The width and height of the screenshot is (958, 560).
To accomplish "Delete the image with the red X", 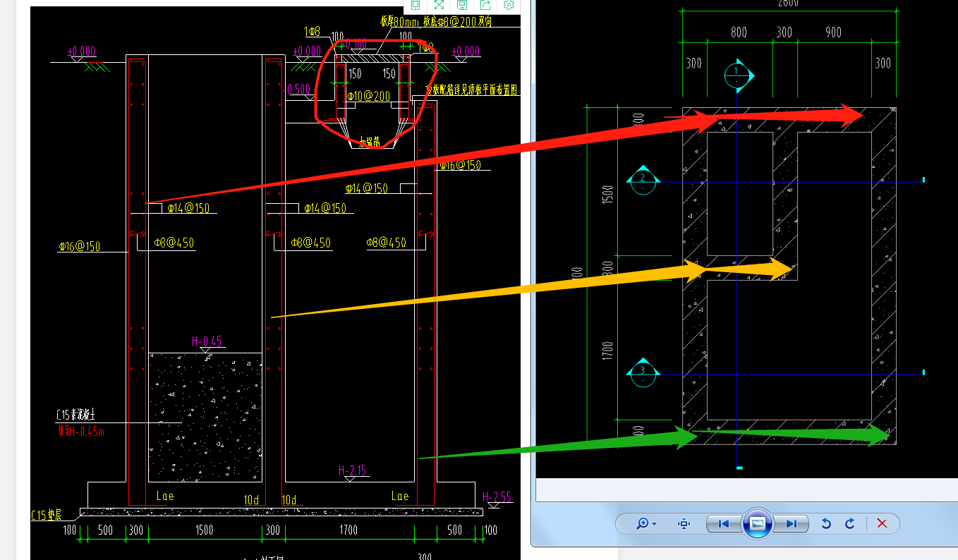I will pyautogui.click(x=881, y=523).
